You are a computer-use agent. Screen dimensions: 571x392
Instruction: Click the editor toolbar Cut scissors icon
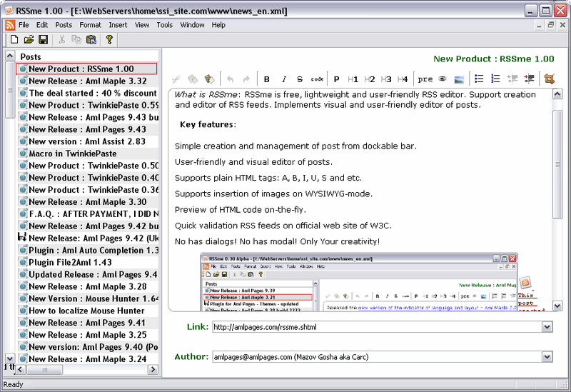[176, 79]
